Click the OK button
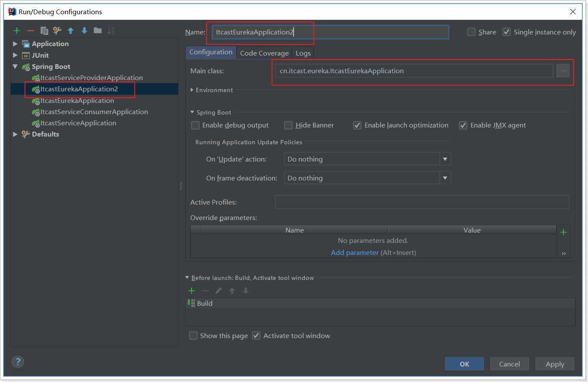This screenshot has height=382, width=588. click(464, 364)
